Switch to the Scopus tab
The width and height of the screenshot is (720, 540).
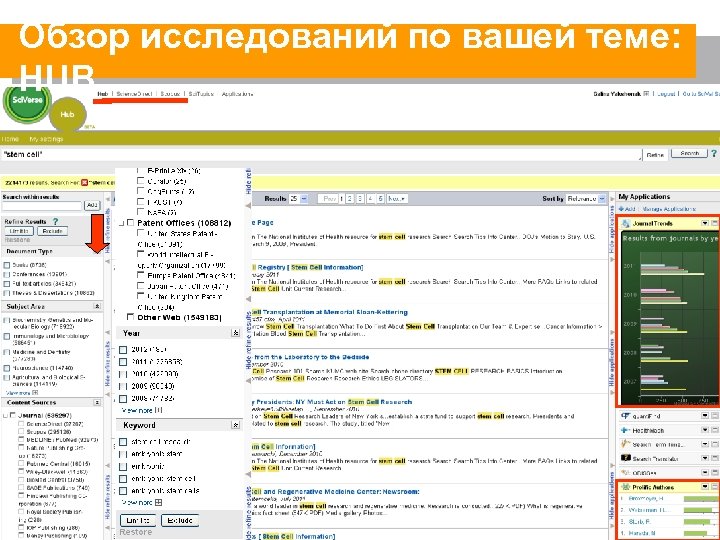click(170, 94)
